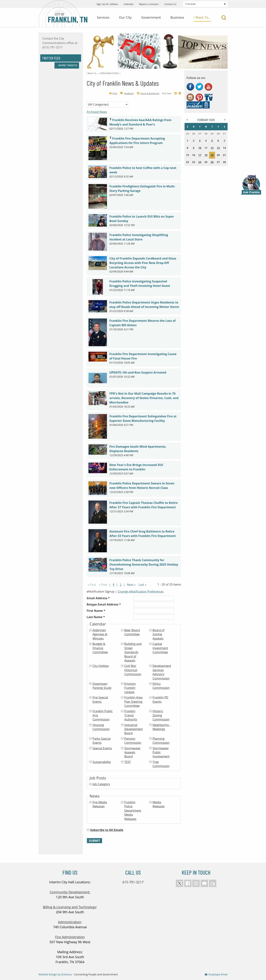Check the Beer Board Committee box
The height and width of the screenshot is (980, 266).
tap(122, 630)
